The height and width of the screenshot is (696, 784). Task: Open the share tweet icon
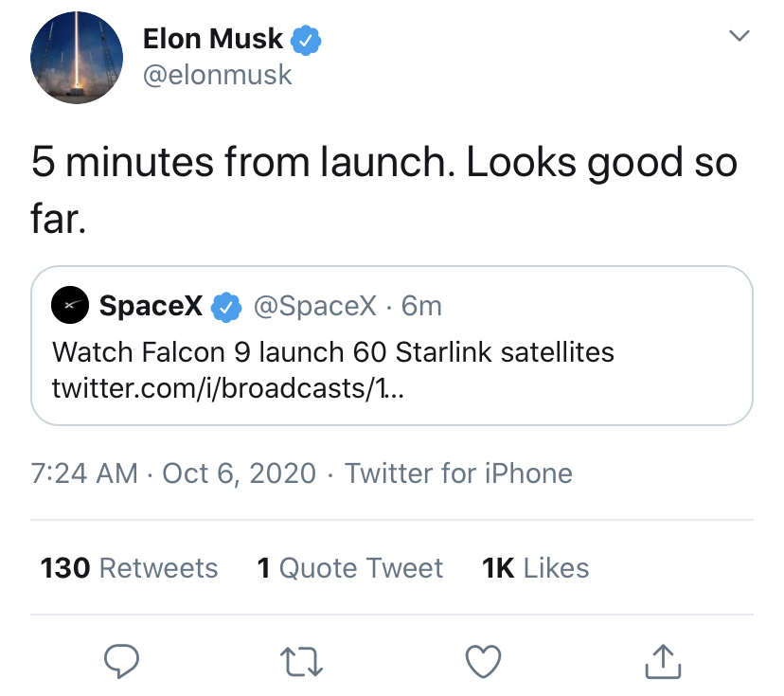coord(663,661)
